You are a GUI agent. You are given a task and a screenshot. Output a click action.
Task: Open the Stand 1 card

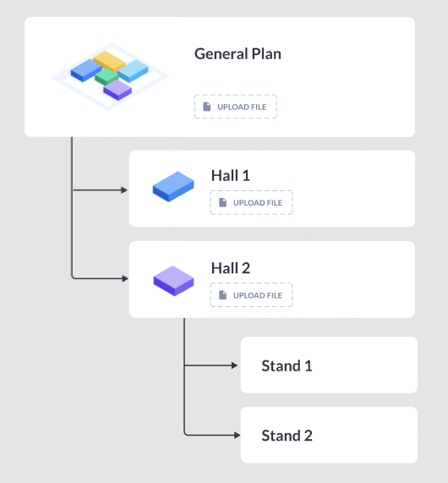329,365
